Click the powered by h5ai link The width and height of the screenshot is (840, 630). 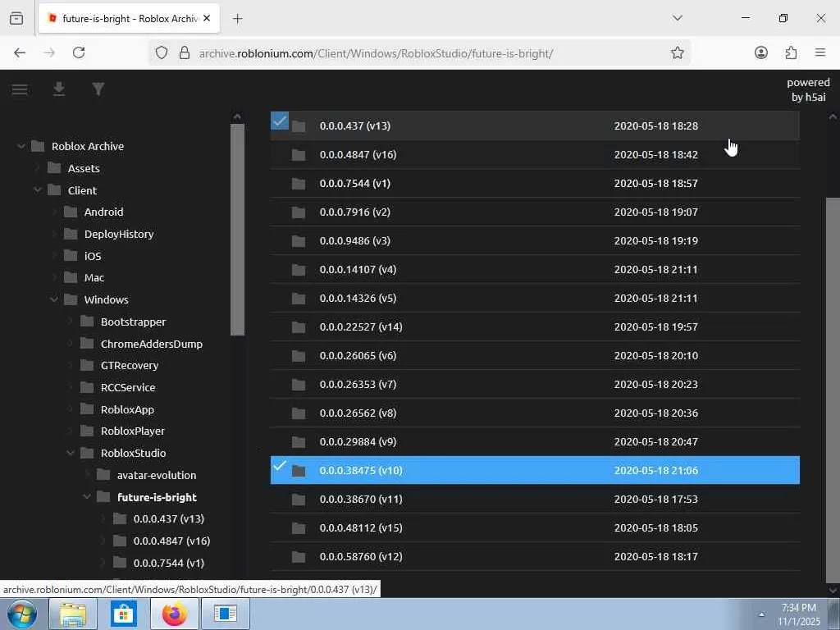click(x=808, y=90)
